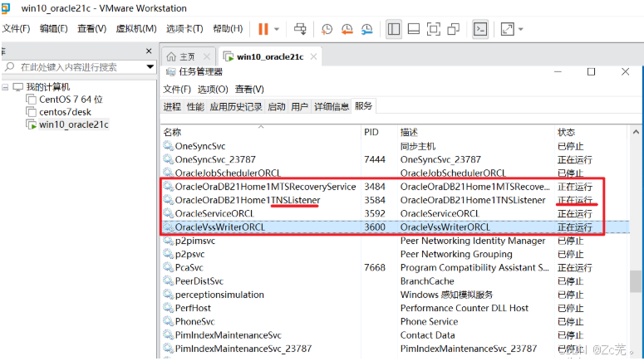Collapse 我的计算机 tree node

pyautogui.click(x=5, y=87)
